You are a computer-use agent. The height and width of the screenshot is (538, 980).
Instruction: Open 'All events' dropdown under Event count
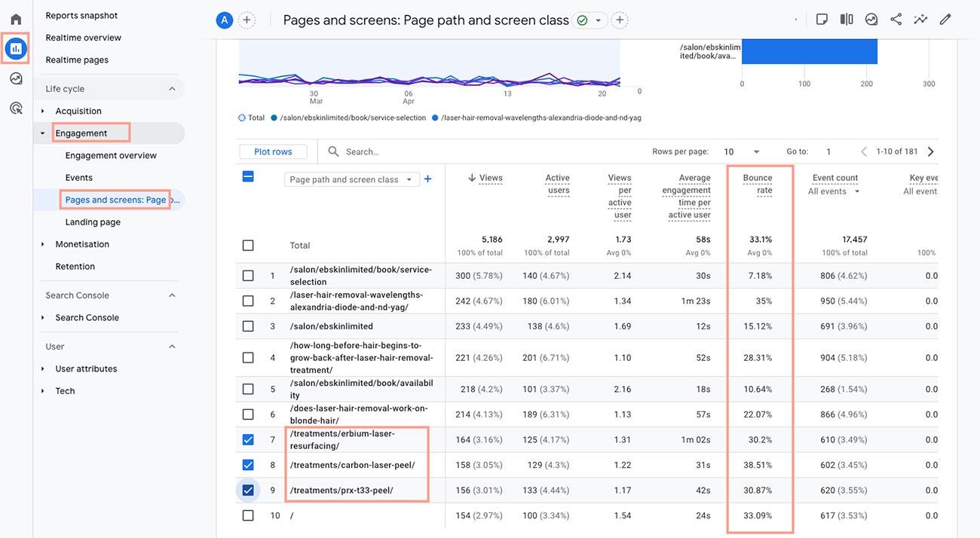tap(834, 191)
